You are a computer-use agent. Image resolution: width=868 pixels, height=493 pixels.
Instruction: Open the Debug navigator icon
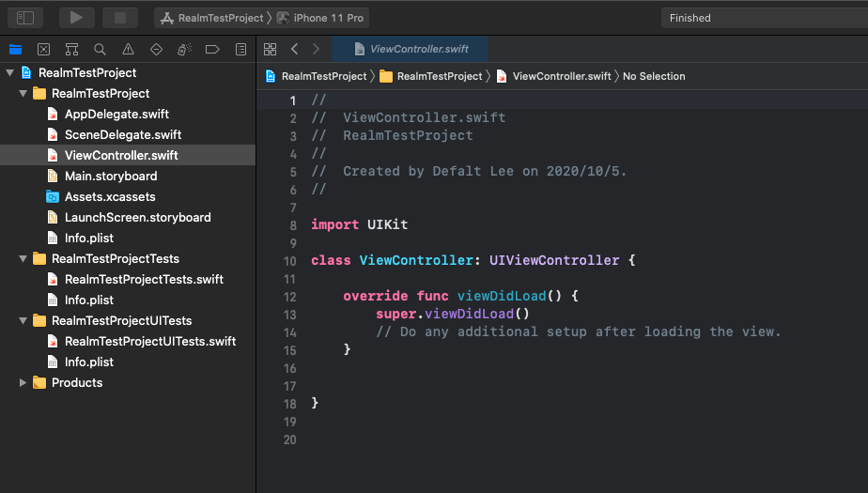184,49
